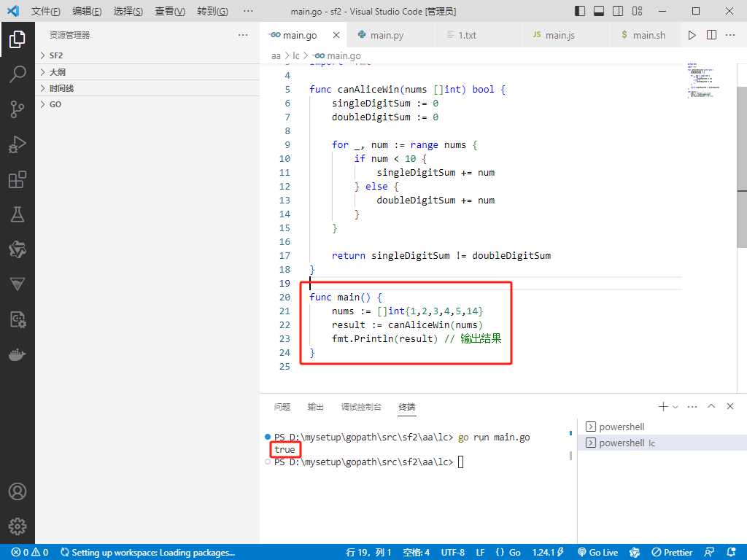747x560 pixels.
Task: Open the Source Control view
Action: tap(18, 109)
